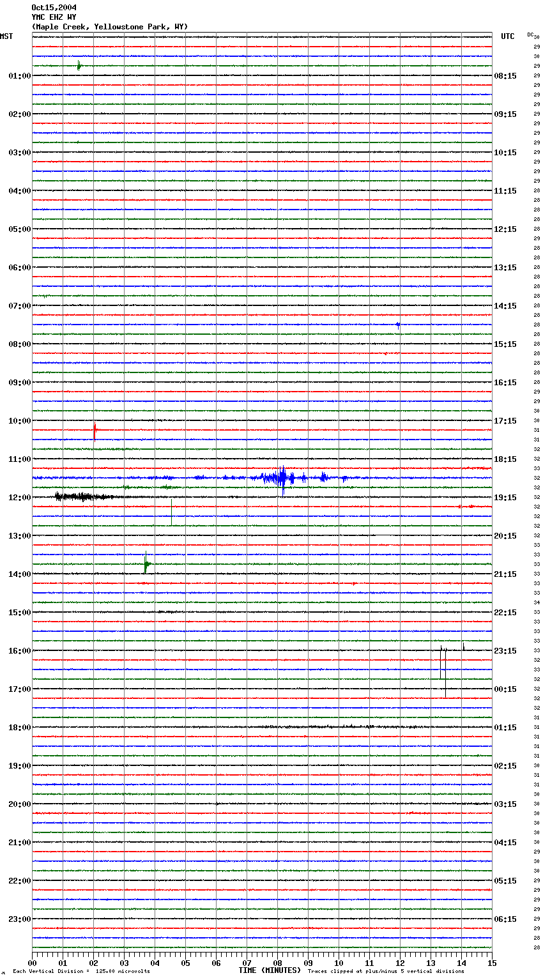The image size is (543, 980).
Task: Select the 12:00 MST time label
Action: (20, 498)
